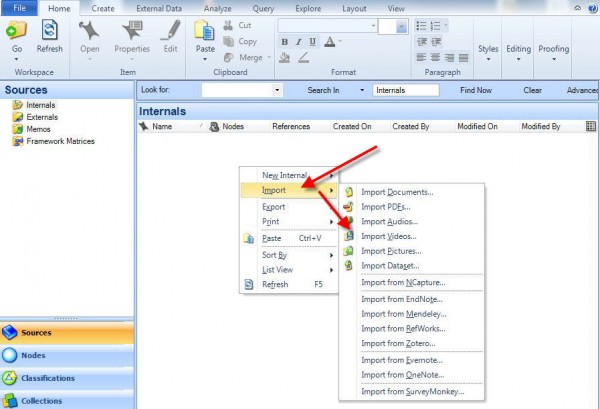The image size is (600, 409).
Task: Click the decrease indent icon
Action: coord(421,42)
